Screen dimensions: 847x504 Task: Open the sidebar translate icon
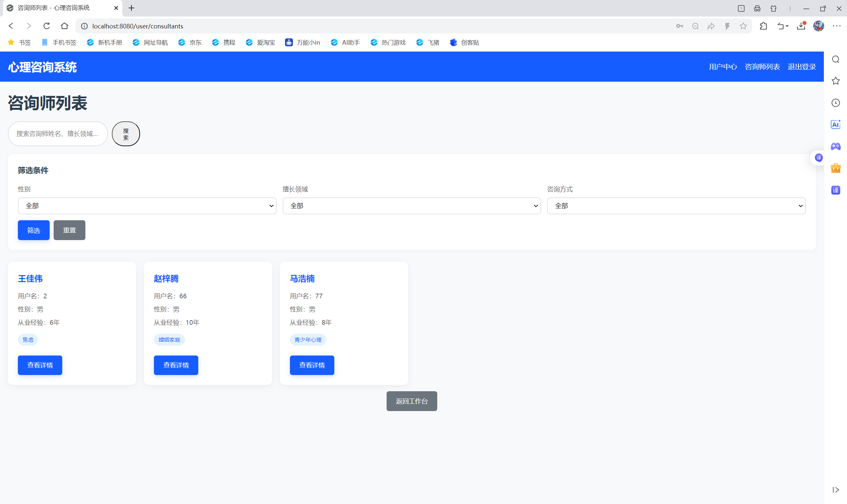pyautogui.click(x=835, y=190)
